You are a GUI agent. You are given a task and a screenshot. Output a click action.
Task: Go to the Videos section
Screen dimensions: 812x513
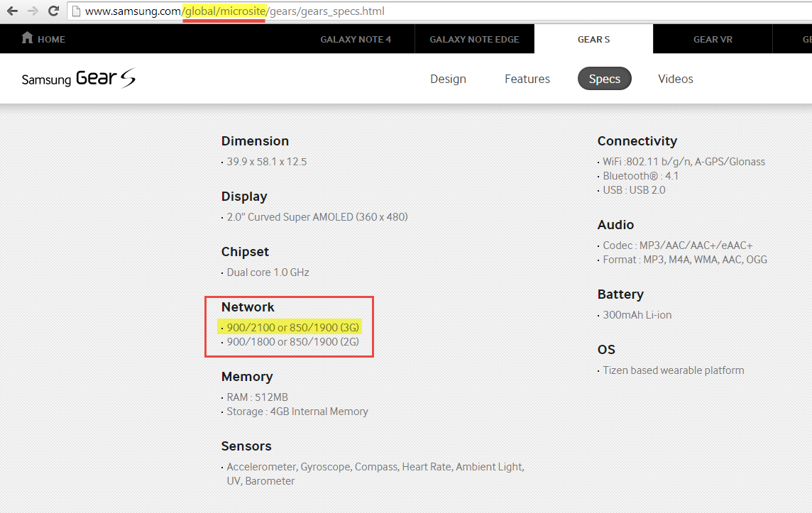coord(675,79)
